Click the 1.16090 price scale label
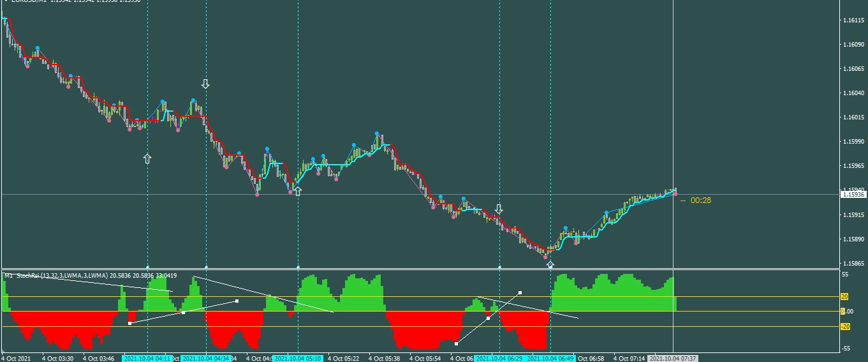 pyautogui.click(x=853, y=45)
